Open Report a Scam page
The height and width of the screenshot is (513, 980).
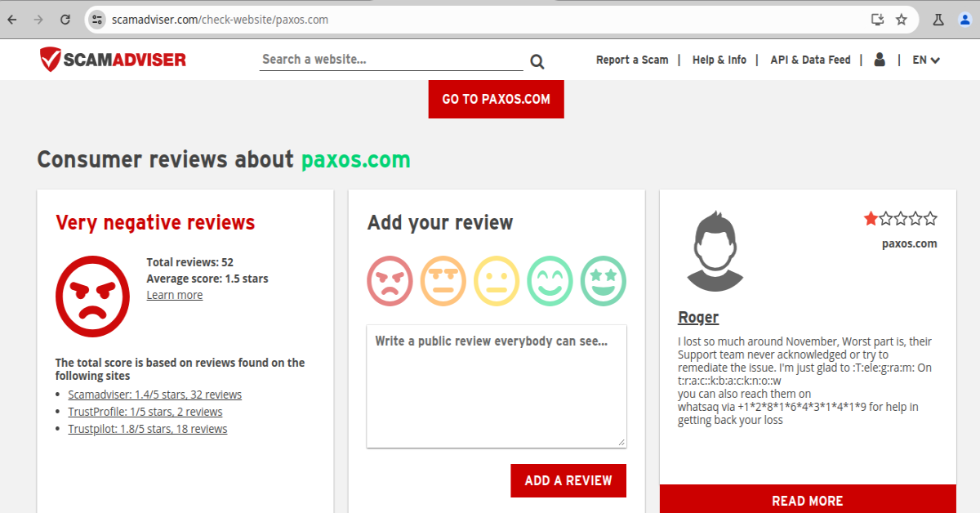click(x=632, y=60)
